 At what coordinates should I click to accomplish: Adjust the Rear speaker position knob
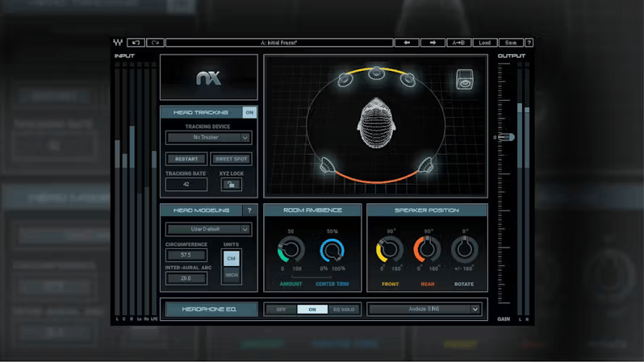point(427,249)
